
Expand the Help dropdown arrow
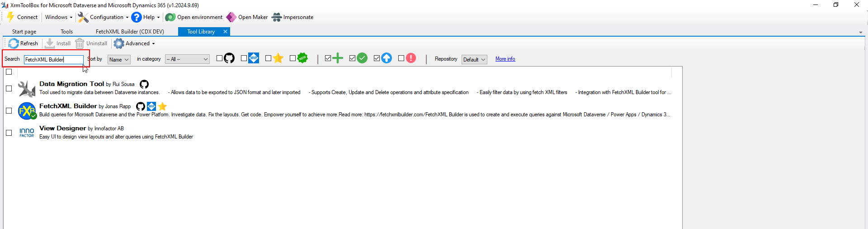point(158,18)
